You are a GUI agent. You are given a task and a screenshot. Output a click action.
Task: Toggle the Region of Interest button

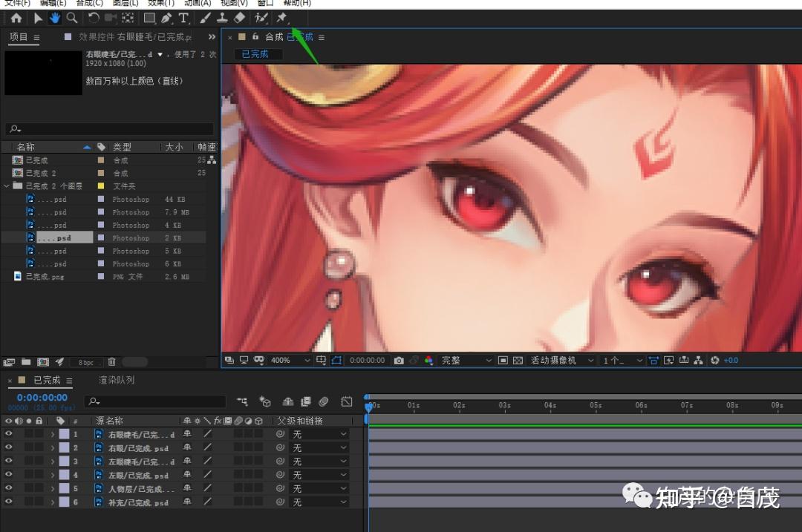503,361
